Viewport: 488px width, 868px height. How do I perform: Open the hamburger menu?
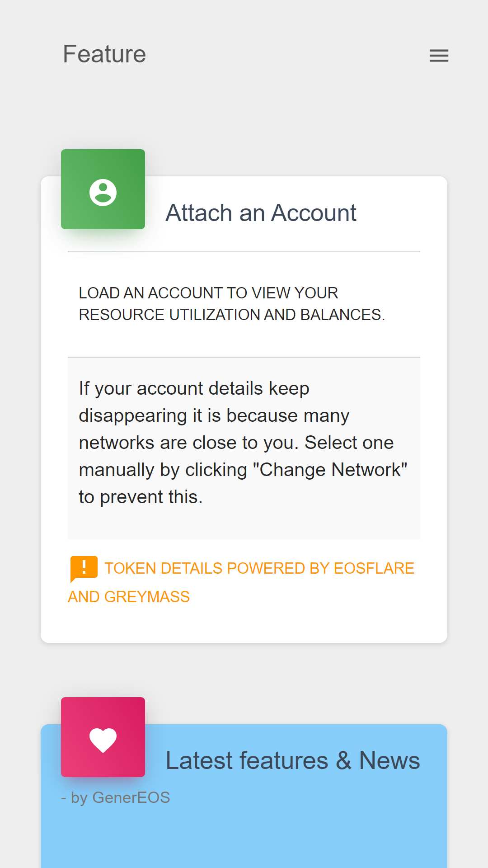[x=439, y=56]
